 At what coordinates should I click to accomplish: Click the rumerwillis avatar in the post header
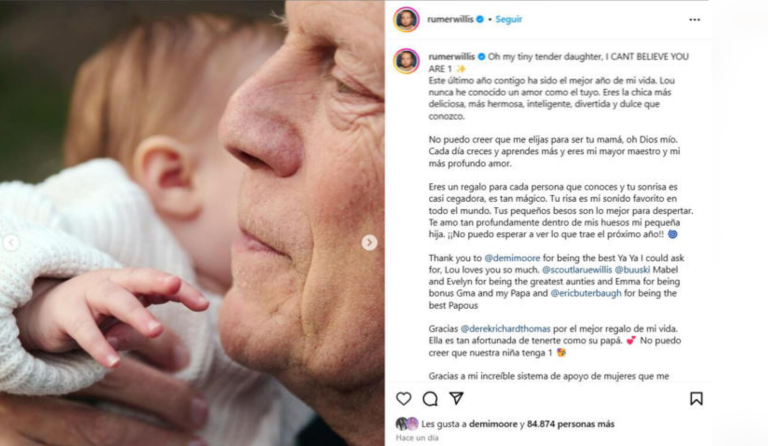[x=406, y=19]
